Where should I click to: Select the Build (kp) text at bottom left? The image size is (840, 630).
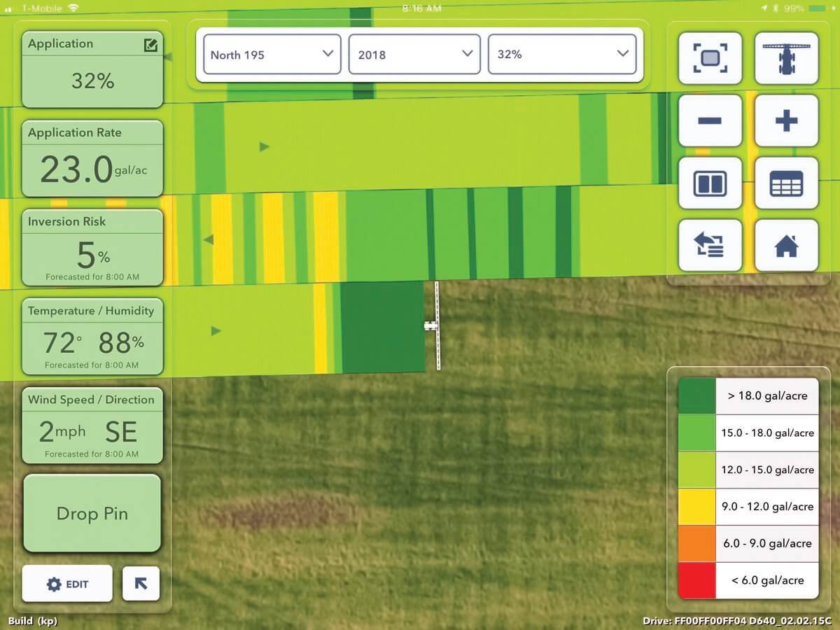(33, 621)
